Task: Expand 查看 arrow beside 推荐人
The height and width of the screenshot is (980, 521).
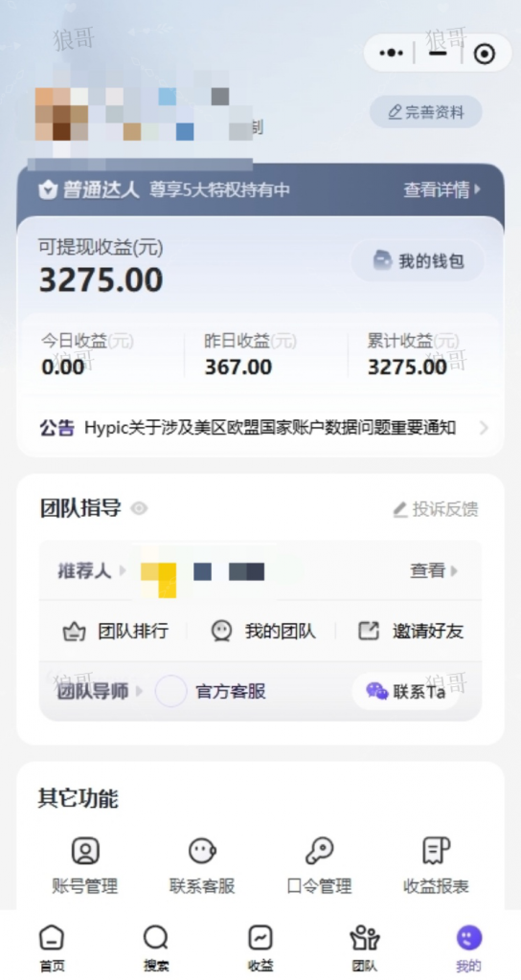Action: [x=434, y=570]
